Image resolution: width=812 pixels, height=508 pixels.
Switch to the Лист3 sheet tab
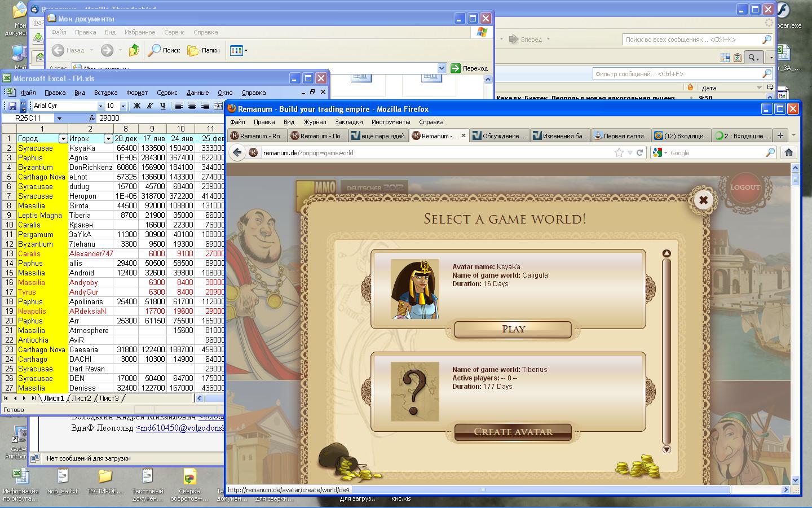(109, 398)
